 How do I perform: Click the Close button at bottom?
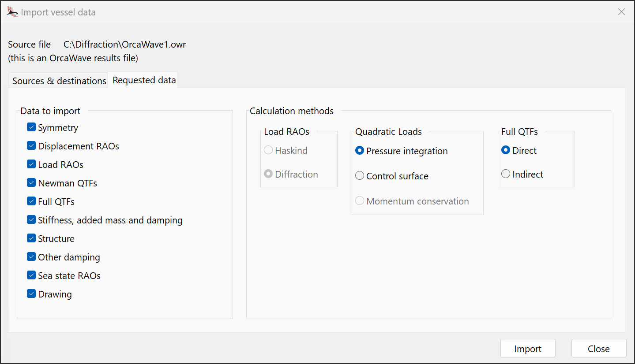(598, 349)
